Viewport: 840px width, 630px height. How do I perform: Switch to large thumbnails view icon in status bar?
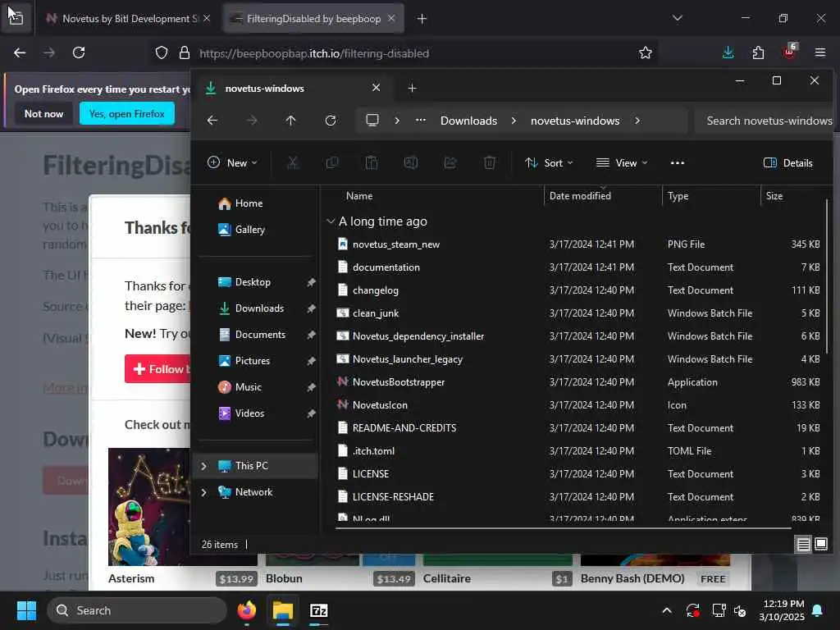coord(820,545)
